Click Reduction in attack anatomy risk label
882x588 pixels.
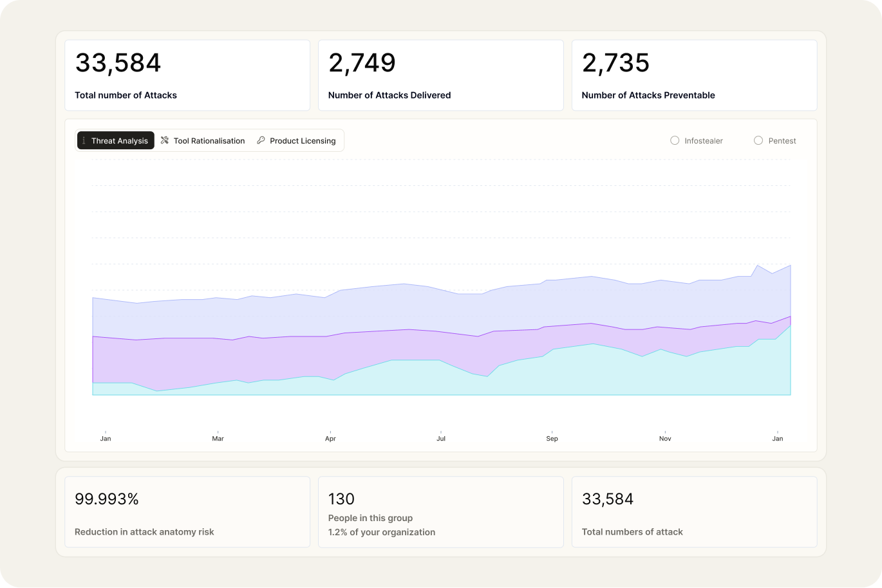coord(144,532)
